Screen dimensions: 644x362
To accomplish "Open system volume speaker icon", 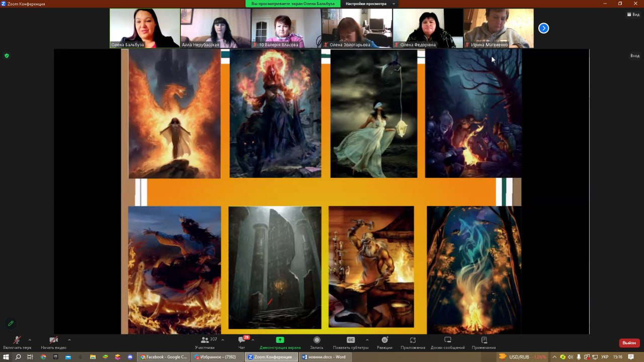I will click(571, 357).
